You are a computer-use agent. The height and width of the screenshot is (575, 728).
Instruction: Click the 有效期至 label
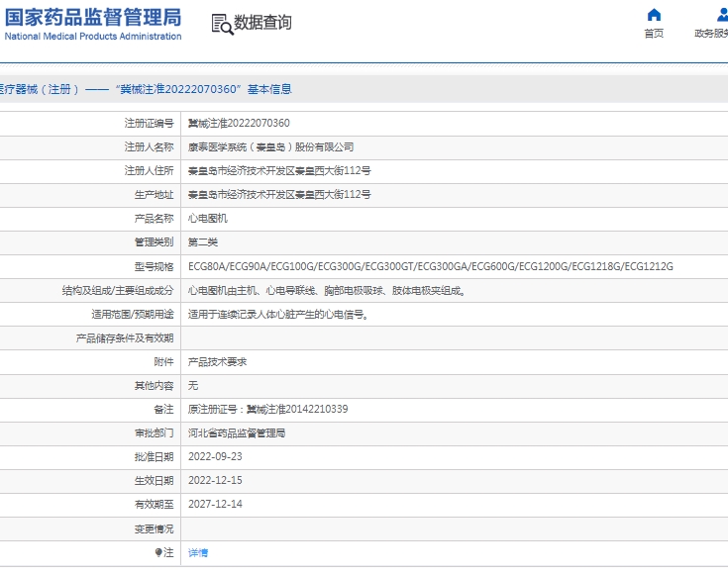pos(154,505)
